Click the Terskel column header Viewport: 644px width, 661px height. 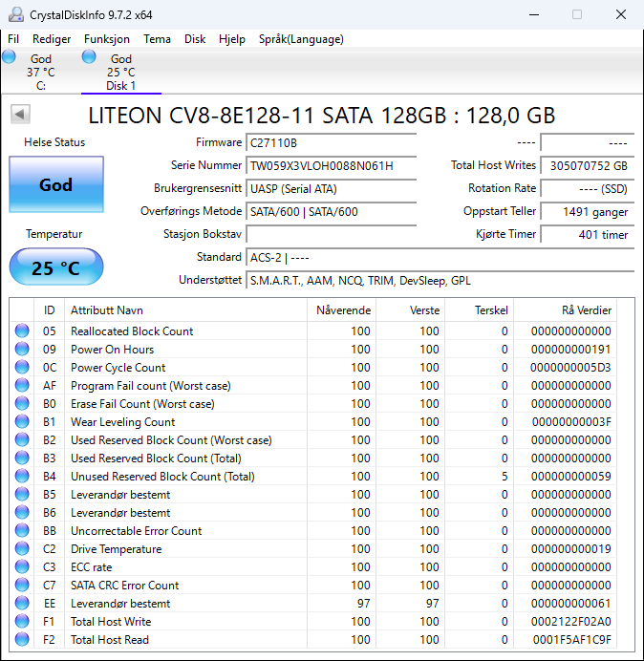(x=479, y=310)
